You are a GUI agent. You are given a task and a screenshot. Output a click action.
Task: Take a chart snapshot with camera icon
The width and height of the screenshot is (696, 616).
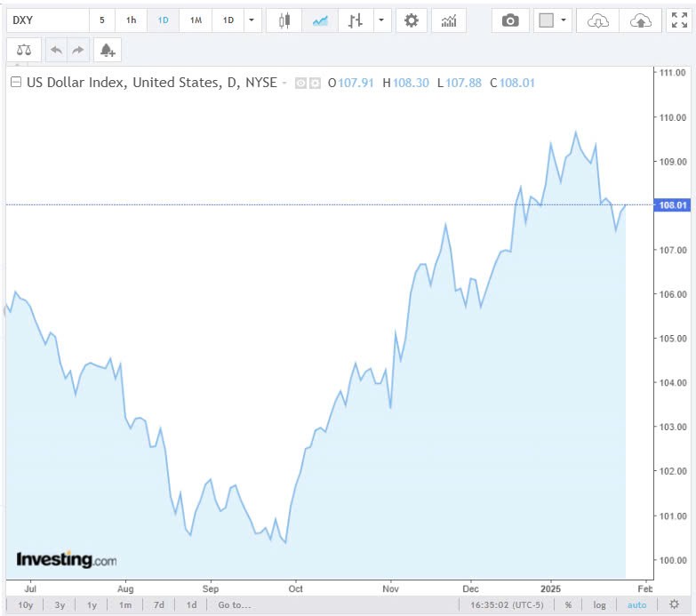(x=510, y=20)
